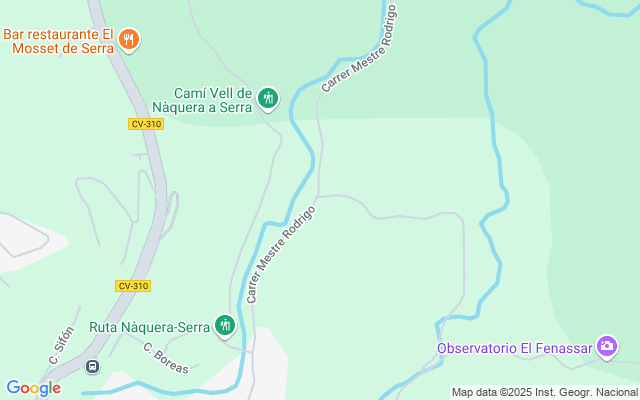Open the Ruta Nàquera-Serra hiking marker
This screenshot has width=640, height=400.
225,326
